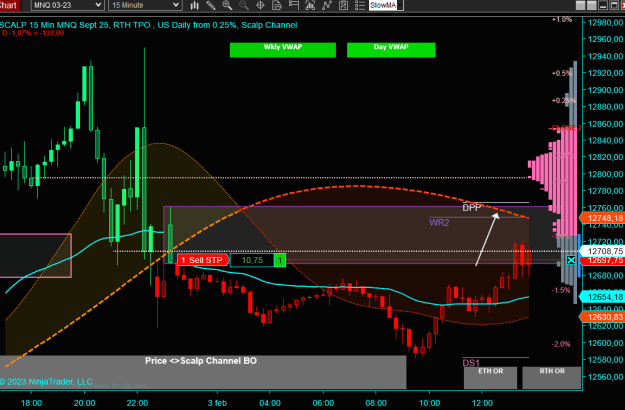Viewport: 625px width, 410px height.
Task: Click the 3 feb date label
Action: pos(217,403)
